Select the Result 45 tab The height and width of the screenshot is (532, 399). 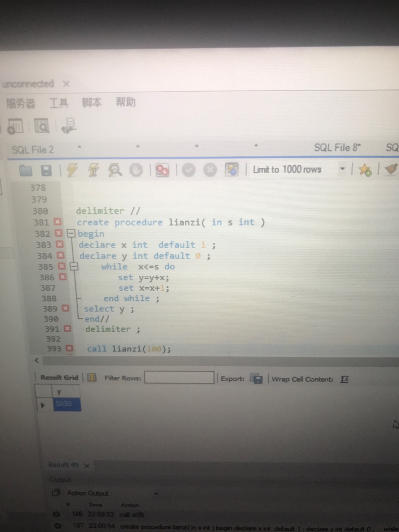coord(63,465)
